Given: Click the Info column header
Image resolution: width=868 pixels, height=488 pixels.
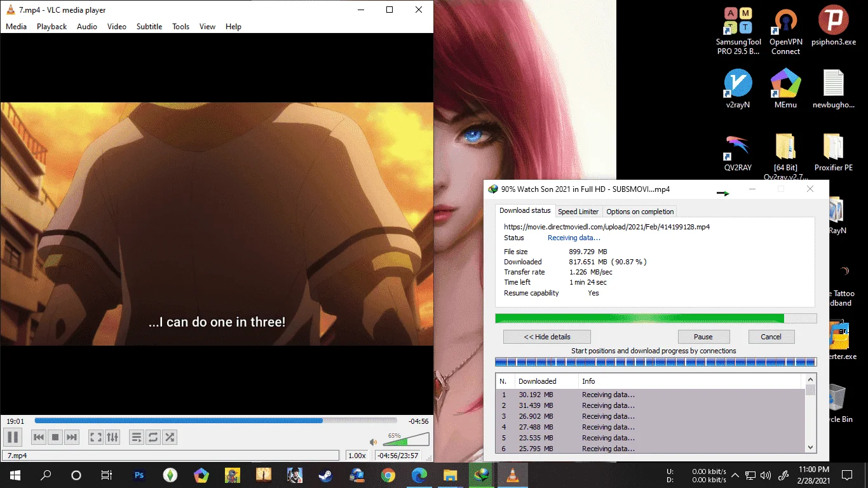Looking at the screenshot, I should point(690,381).
